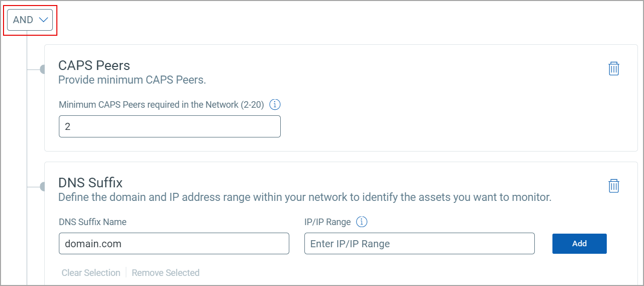Show info for IP/IP Range
Screen dimensions: 644x286
tap(362, 222)
